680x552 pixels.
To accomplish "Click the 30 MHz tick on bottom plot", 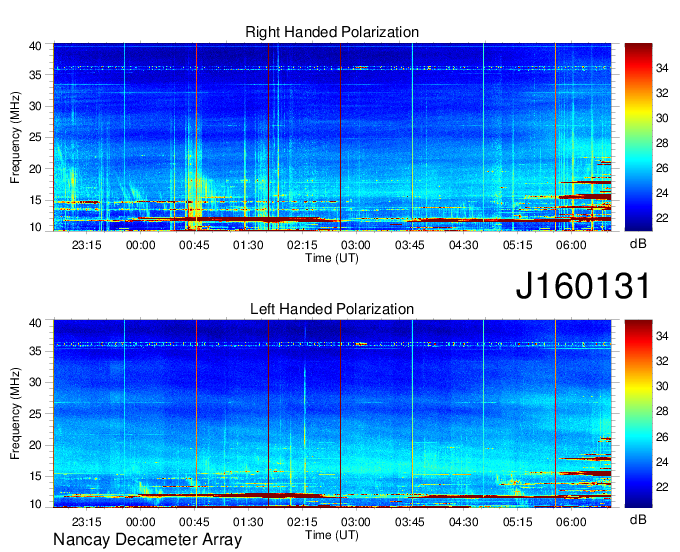I will (x=35, y=383).
